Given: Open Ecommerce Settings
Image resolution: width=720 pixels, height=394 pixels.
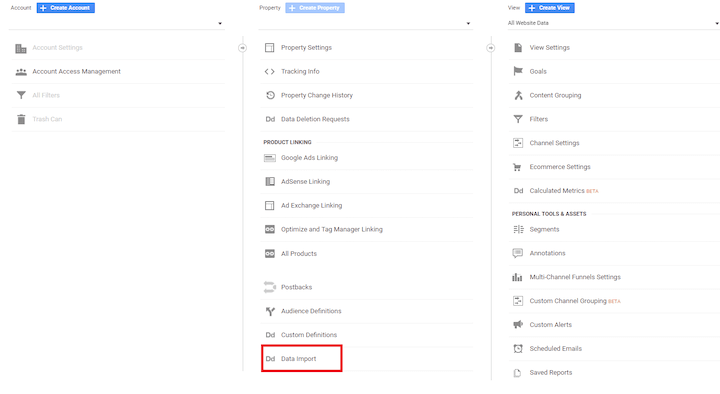Looking at the screenshot, I should [x=560, y=167].
